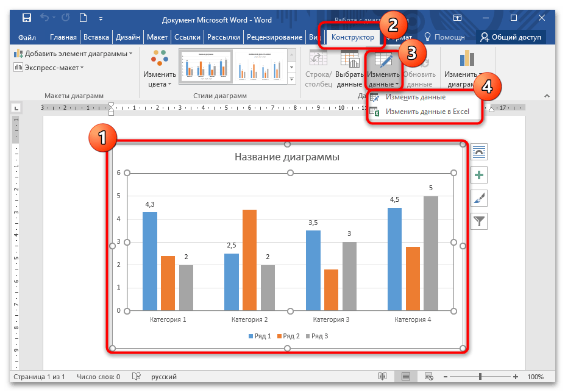The height and width of the screenshot is (392, 565).
Task: Collapse the ribbon with the chevron arrow
Action: click(547, 96)
